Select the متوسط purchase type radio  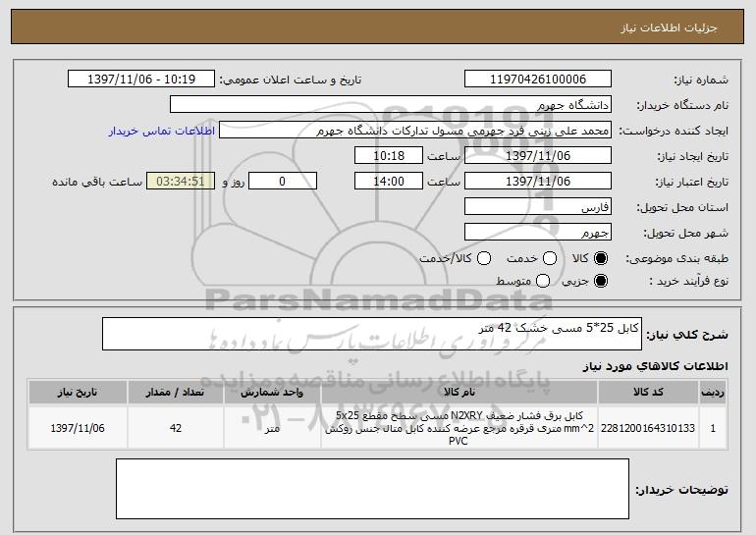(543, 281)
